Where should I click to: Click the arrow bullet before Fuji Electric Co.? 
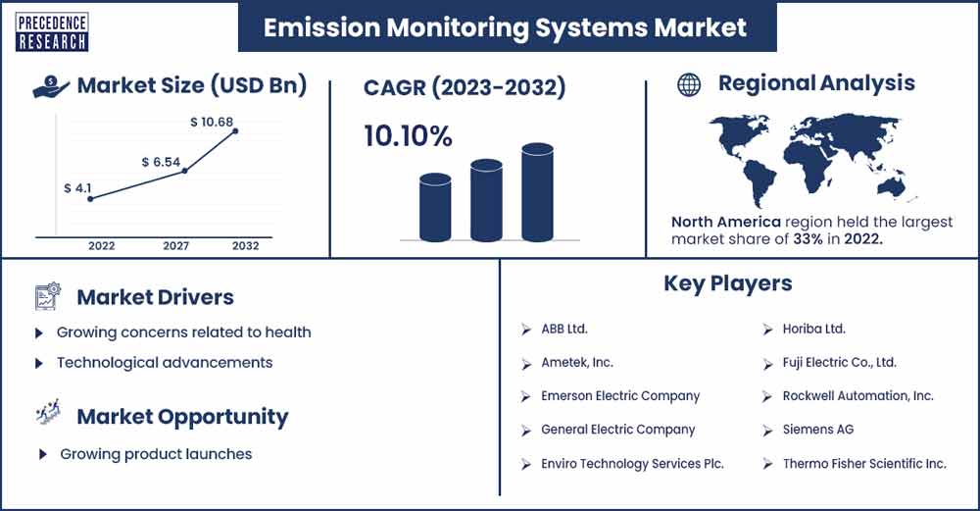pos(767,364)
